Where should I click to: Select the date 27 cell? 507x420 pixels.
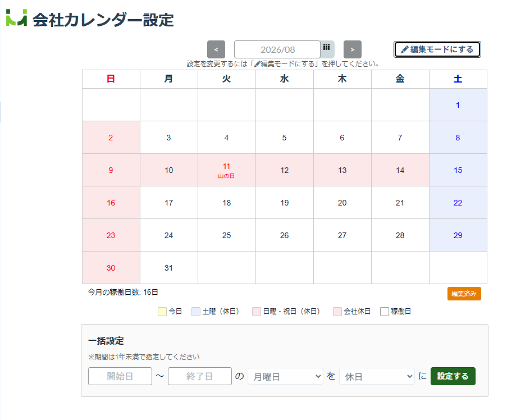342,235
